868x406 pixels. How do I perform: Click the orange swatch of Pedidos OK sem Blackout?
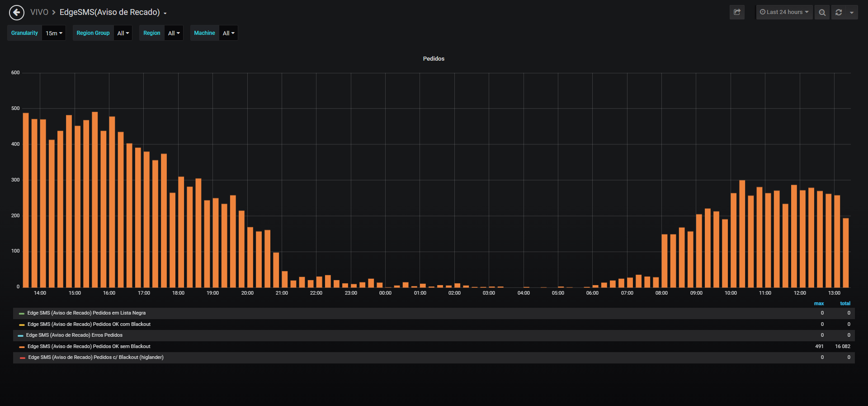click(x=22, y=347)
